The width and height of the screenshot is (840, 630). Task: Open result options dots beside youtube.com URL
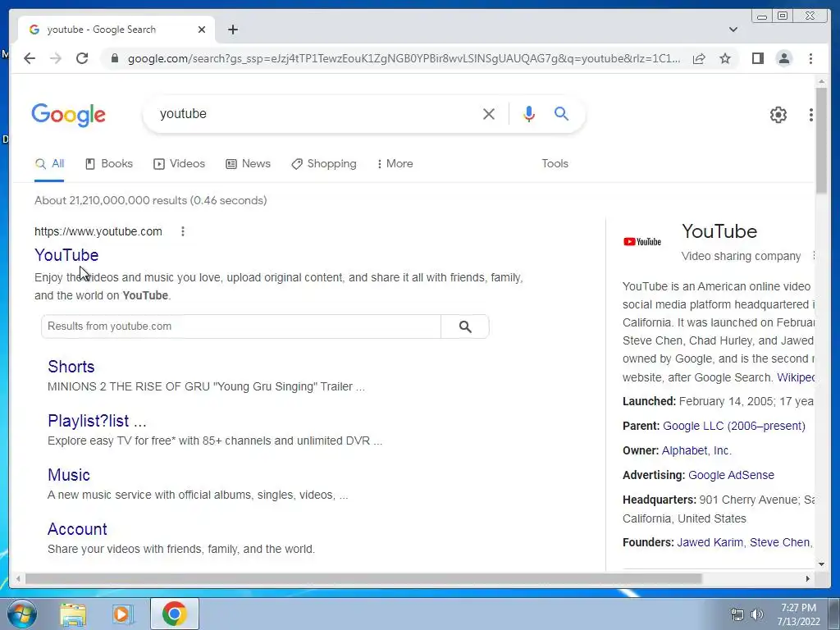click(183, 231)
